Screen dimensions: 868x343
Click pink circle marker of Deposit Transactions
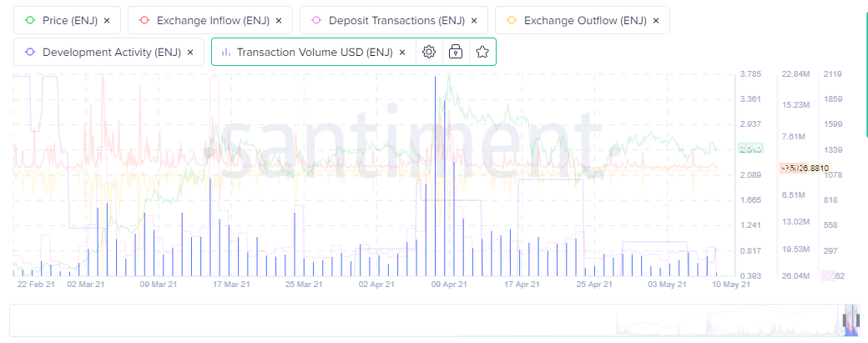[317, 21]
